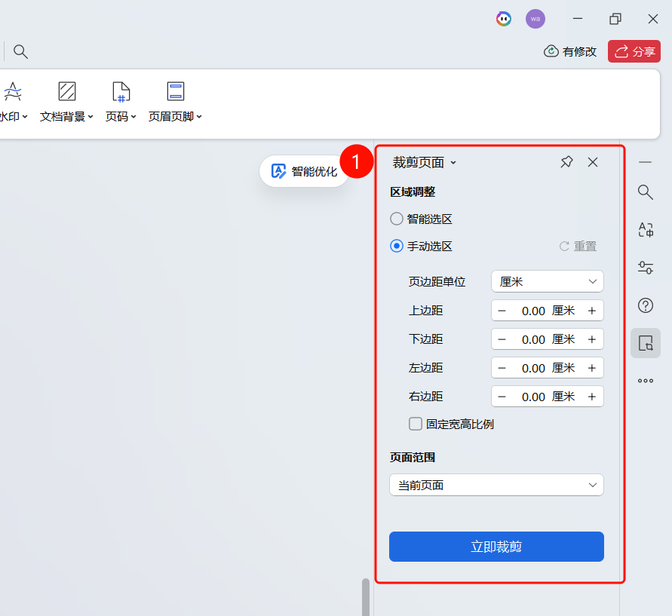Open the help question mark icon
Image resolution: width=672 pixels, height=616 pixels.
tap(646, 305)
